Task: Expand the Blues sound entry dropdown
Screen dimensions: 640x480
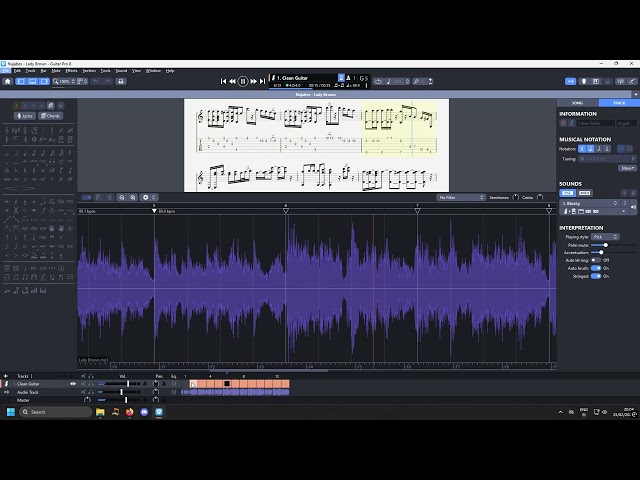Action: pyautogui.click(x=623, y=211)
